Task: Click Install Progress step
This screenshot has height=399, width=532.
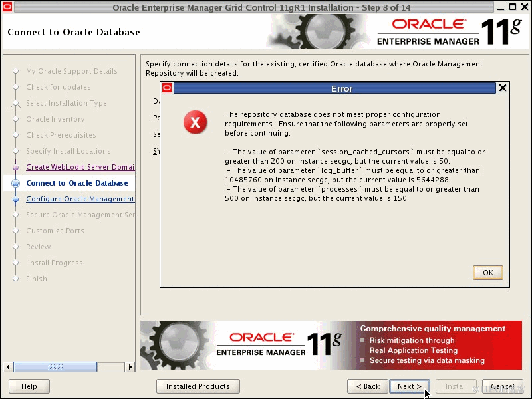Action: click(55, 263)
